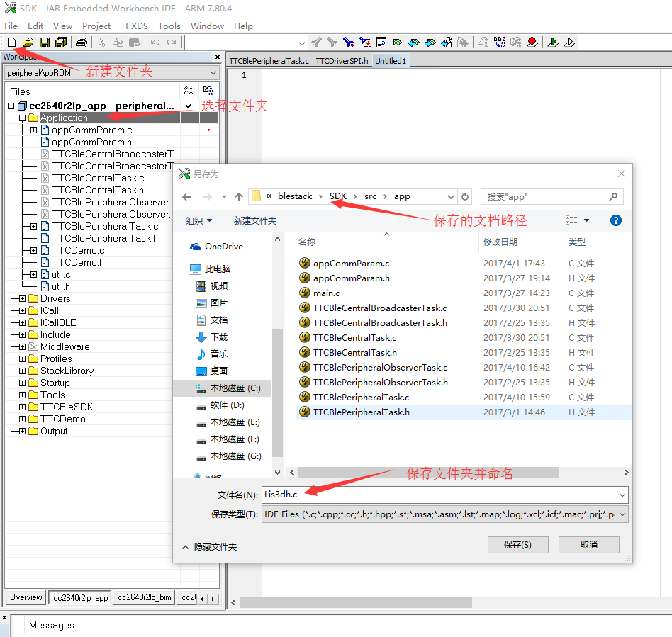
Task: Click the Compile toolbar icon
Action: 483,43
